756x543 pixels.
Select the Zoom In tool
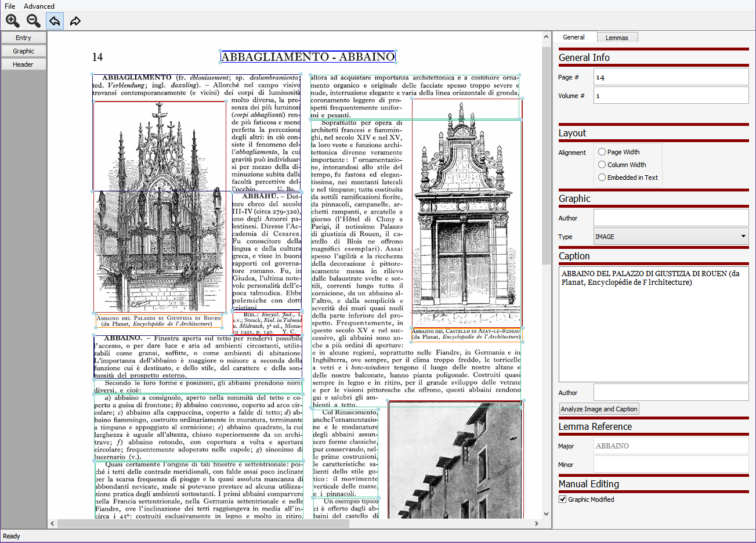pos(12,21)
